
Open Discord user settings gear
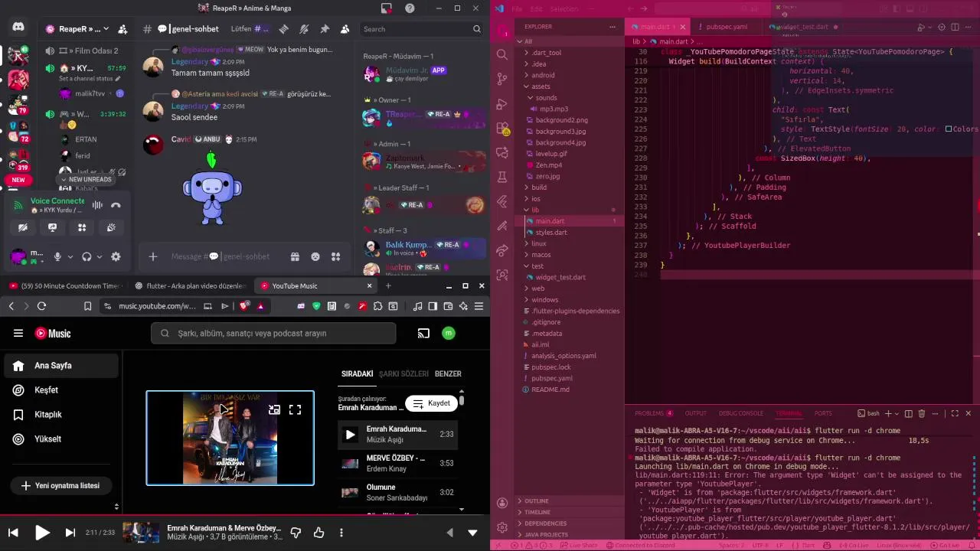(x=116, y=257)
